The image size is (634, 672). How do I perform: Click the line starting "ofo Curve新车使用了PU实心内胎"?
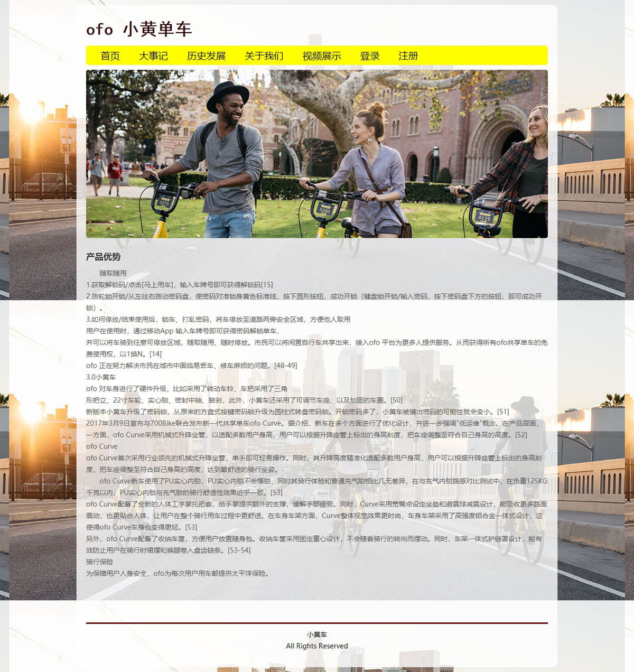pos(317,487)
